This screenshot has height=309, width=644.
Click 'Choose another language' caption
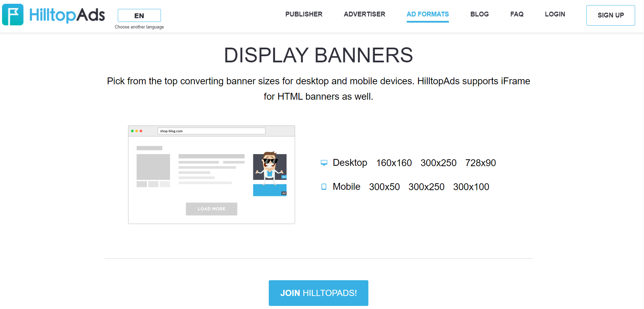(x=139, y=27)
